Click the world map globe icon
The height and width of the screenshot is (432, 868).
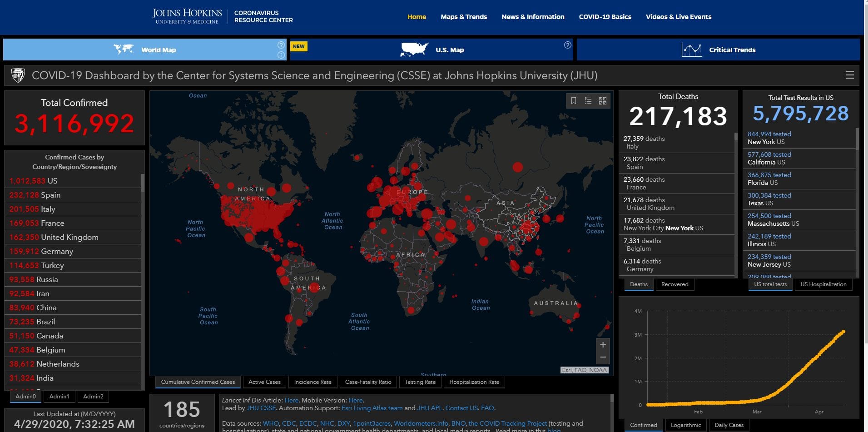click(x=124, y=49)
